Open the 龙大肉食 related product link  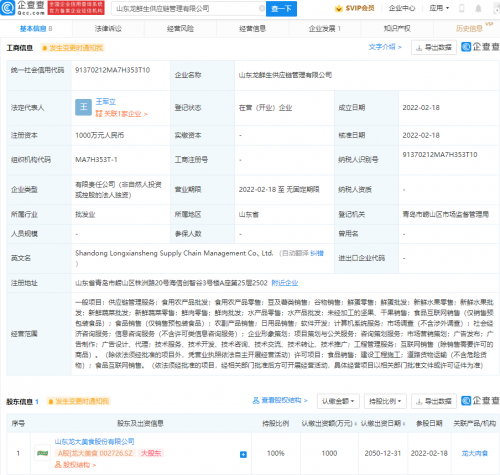tap(475, 453)
